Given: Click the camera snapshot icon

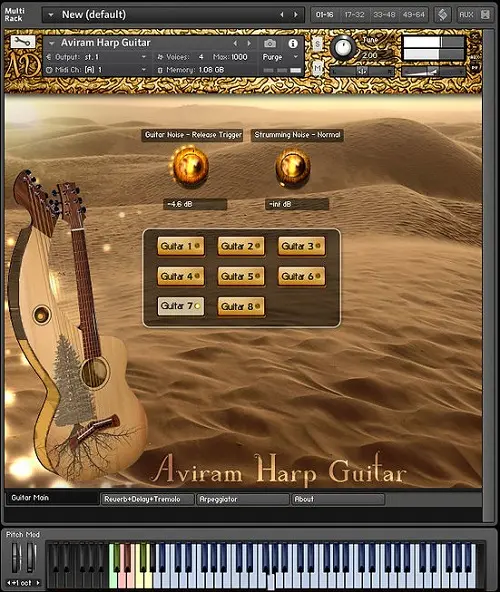Looking at the screenshot, I should (270, 43).
